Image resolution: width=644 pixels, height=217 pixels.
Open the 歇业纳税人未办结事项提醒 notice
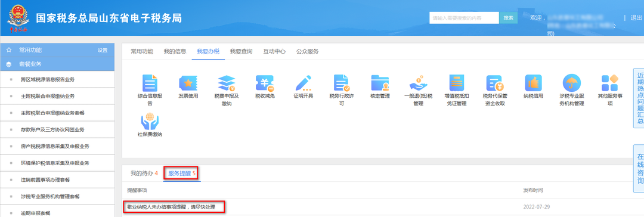[171, 206]
